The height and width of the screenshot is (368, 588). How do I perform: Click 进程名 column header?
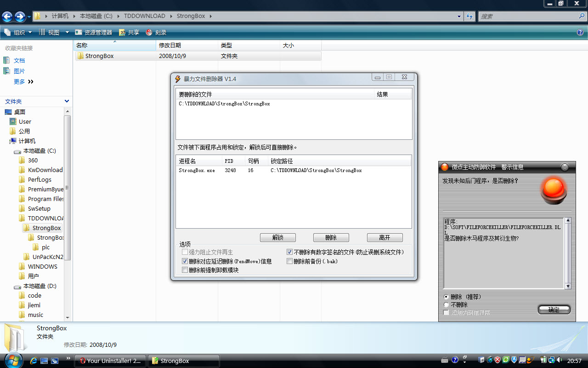click(199, 161)
